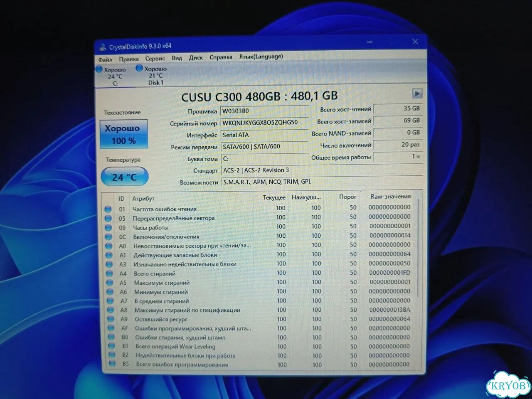Open the Язык(Language) menu
532x399 pixels.
point(261,57)
